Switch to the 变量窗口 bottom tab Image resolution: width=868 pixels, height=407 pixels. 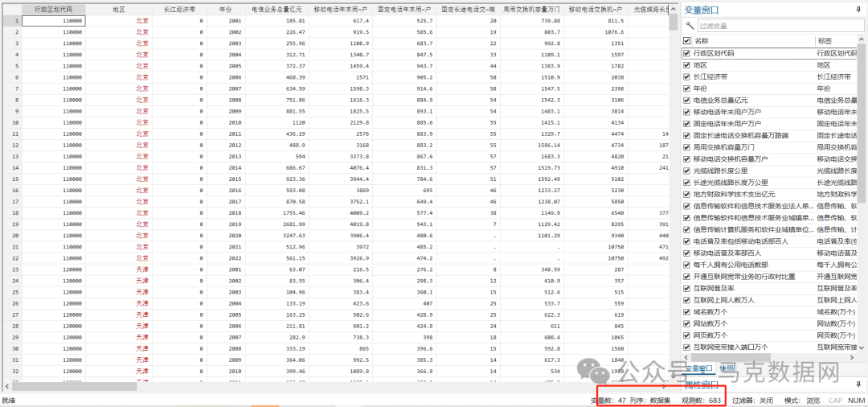click(698, 368)
